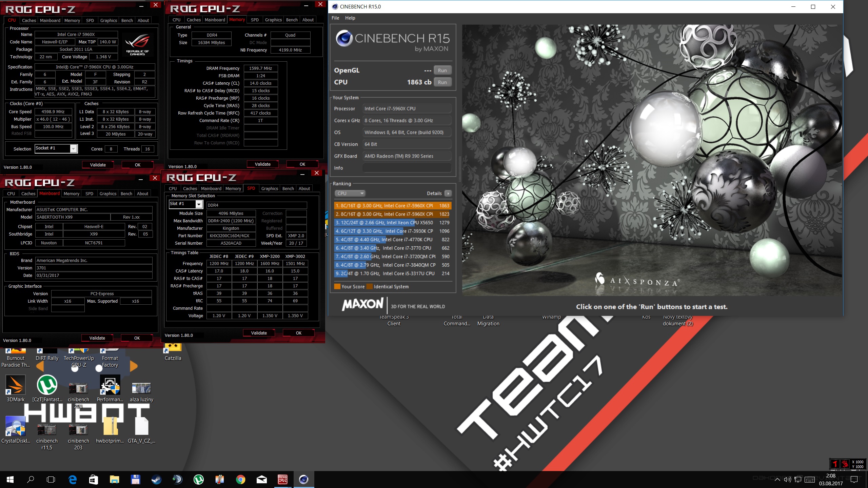The height and width of the screenshot is (488, 868).
Task: Switch to the Bench tab in the Memory window
Action: [292, 20]
